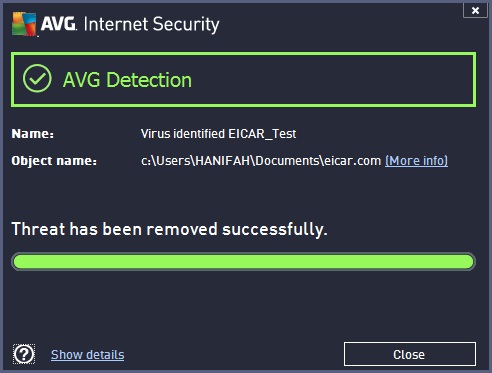Click the bold AVG wordmark in title
Screen dimensions: 492x373
58,24
